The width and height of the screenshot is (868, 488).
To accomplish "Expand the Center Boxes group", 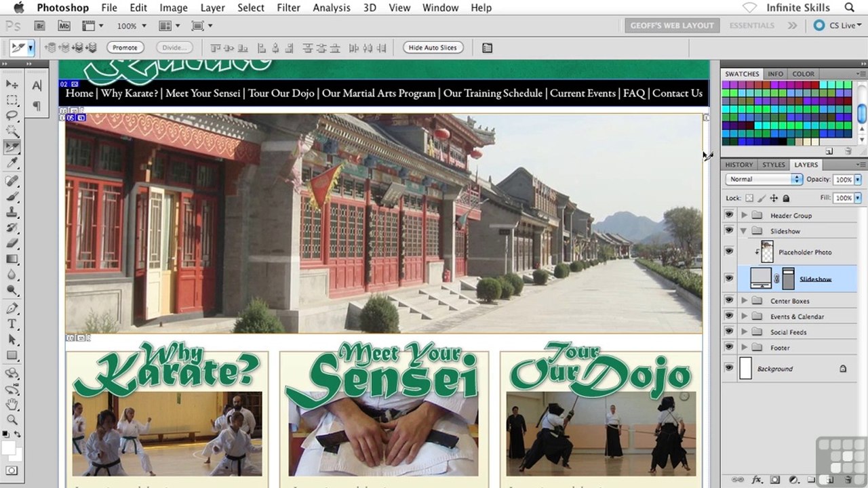I will pos(744,301).
